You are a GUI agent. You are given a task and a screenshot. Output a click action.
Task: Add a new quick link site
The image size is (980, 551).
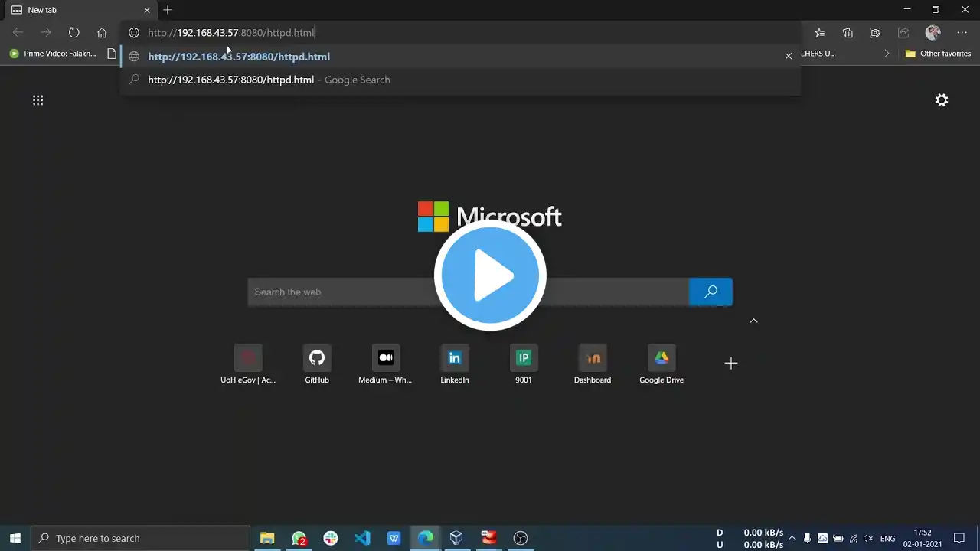730,364
